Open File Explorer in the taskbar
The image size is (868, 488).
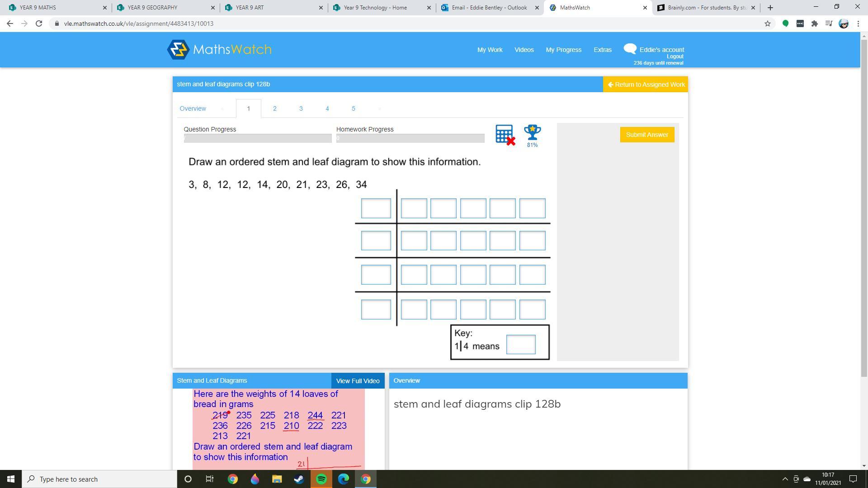click(x=277, y=479)
